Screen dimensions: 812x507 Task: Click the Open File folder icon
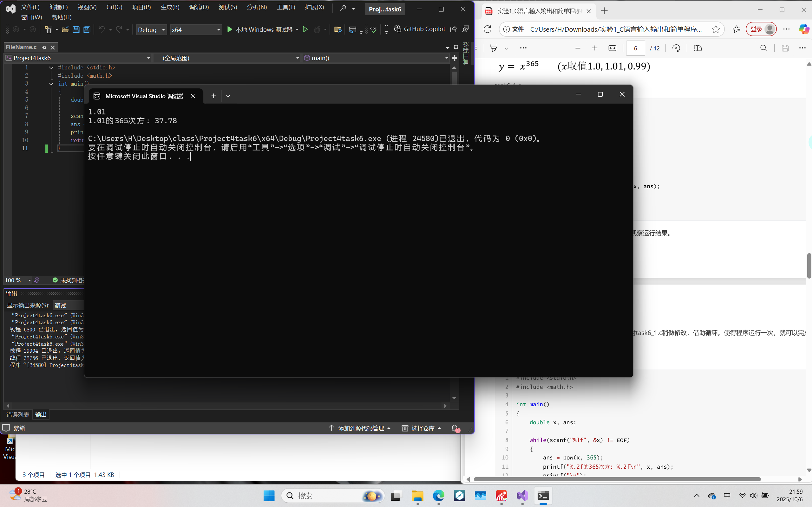tap(65, 29)
